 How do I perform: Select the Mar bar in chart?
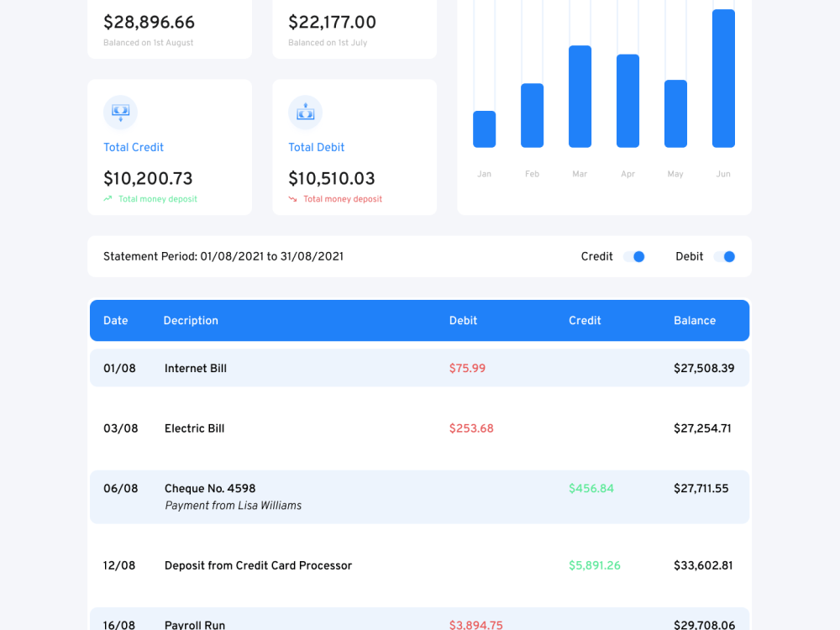click(580, 97)
